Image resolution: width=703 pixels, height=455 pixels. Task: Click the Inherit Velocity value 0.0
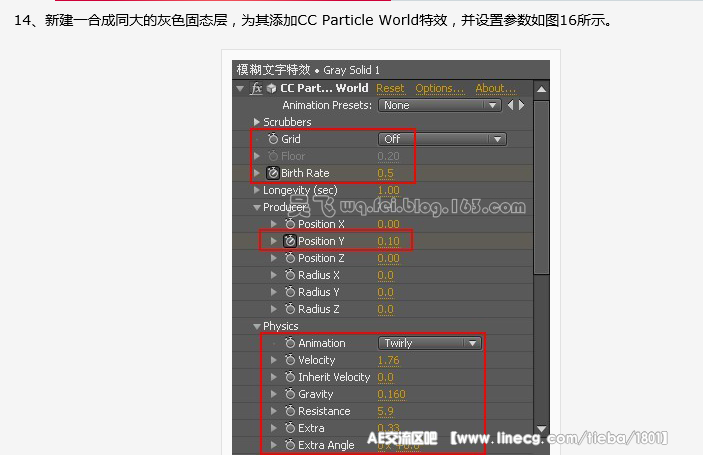386,378
